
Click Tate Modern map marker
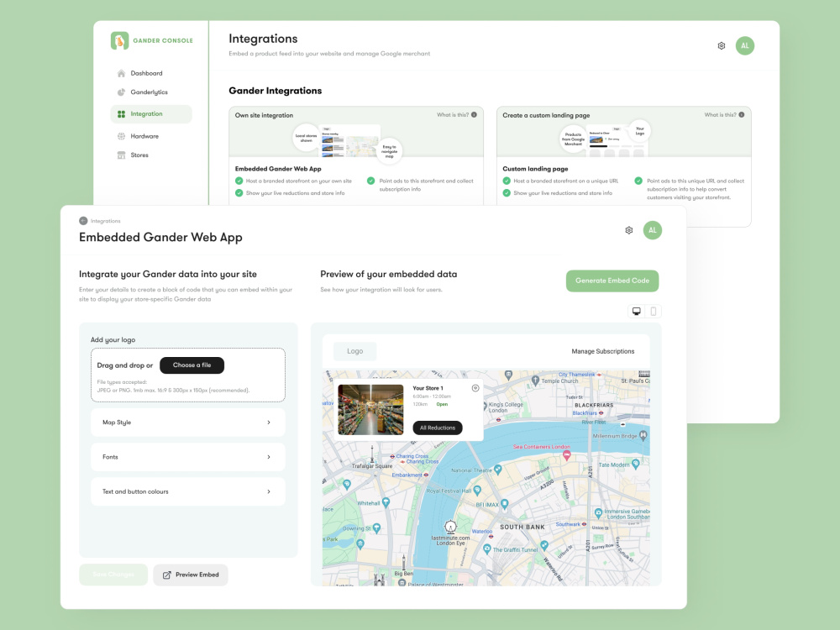[635, 465]
